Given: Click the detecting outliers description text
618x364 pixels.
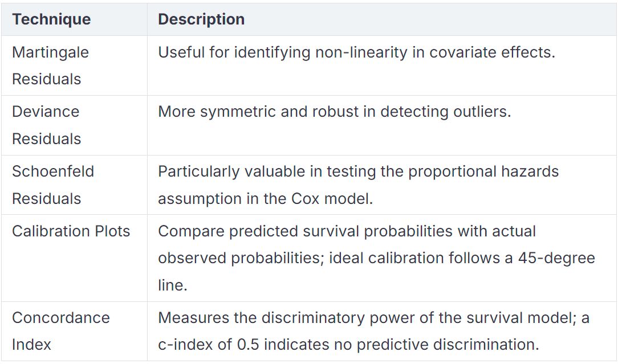Looking at the screenshot, I should (334, 112).
